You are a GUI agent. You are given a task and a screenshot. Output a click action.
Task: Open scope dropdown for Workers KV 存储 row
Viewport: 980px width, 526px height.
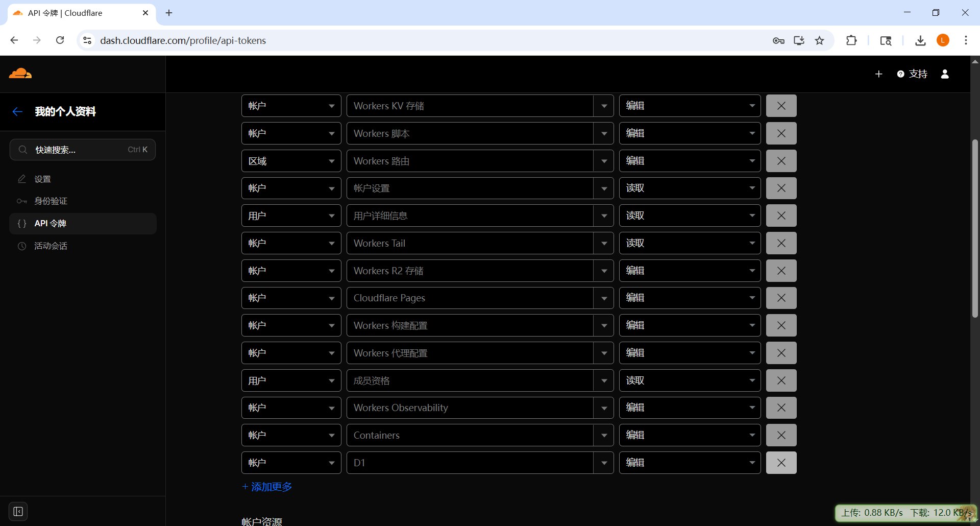(x=291, y=106)
